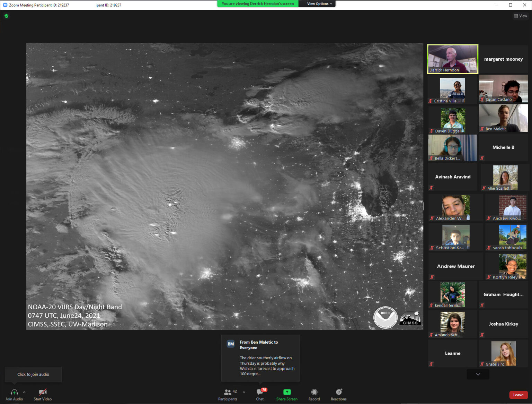Start recording with the Record icon
Image resolution: width=532 pixels, height=404 pixels.
pyautogui.click(x=314, y=392)
